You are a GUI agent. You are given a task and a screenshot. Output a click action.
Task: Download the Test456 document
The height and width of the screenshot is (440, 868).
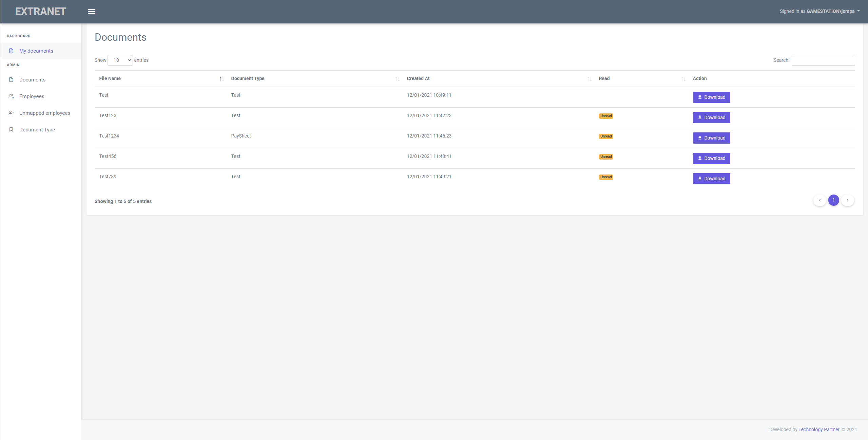pyautogui.click(x=711, y=158)
